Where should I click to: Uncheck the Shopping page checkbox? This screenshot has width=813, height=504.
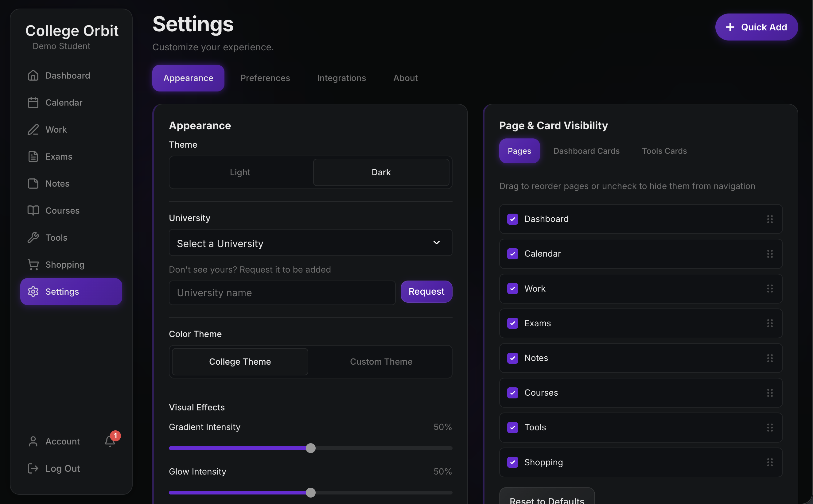512,462
